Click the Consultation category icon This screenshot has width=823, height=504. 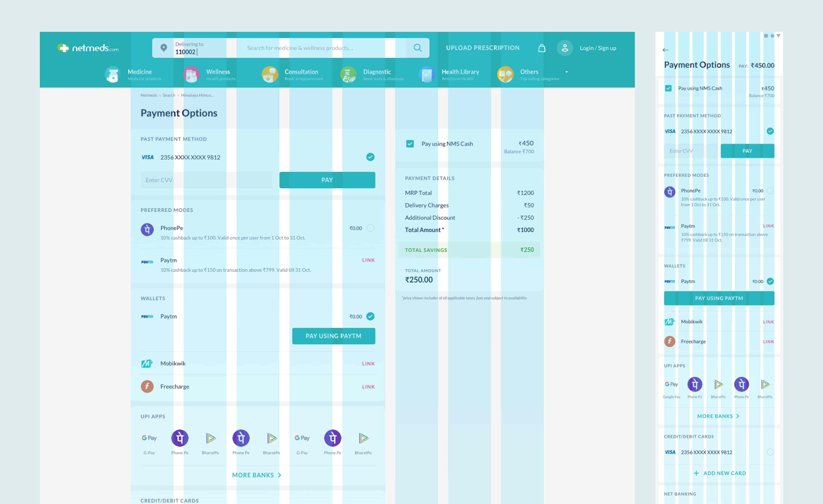(270, 74)
